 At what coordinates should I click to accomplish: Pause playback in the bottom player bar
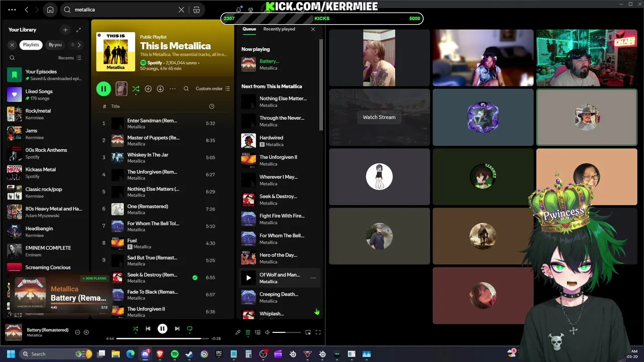coord(163,329)
